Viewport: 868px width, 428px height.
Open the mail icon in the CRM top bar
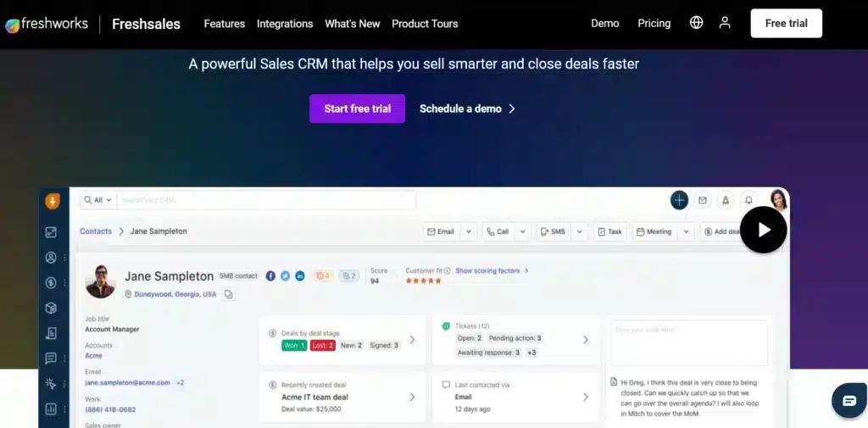[703, 200]
